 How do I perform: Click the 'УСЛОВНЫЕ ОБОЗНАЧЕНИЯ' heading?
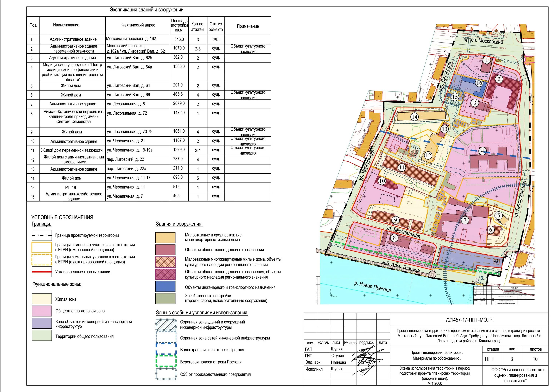point(62,217)
